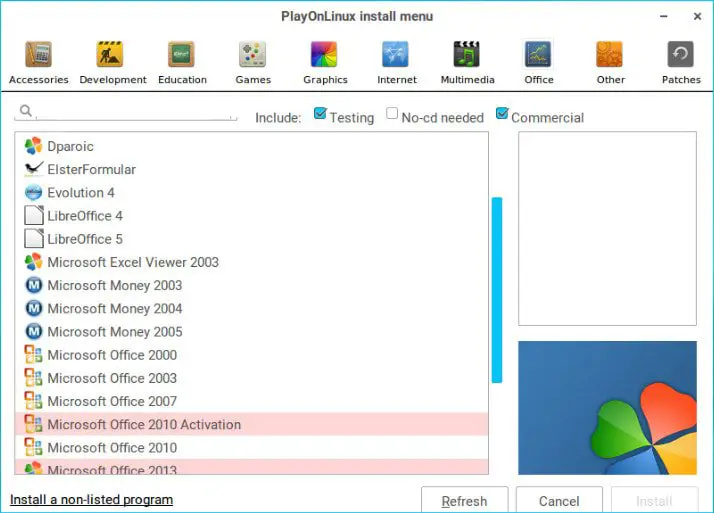Open Install a non-listed program link
Screen dimensions: 714x513
[x=92, y=500]
